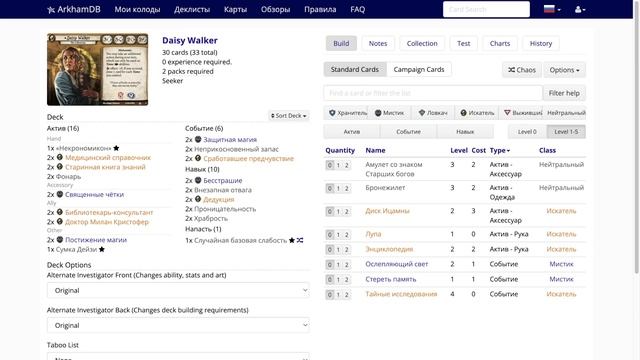This screenshot has height=360, width=640.
Task: Click the ArkhamDB logo icon
Action: (x=51, y=9)
